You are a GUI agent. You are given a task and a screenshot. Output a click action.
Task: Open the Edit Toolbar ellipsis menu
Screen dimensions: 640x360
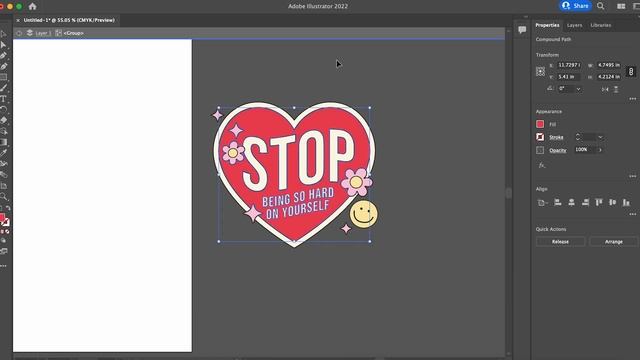[x=3, y=266]
